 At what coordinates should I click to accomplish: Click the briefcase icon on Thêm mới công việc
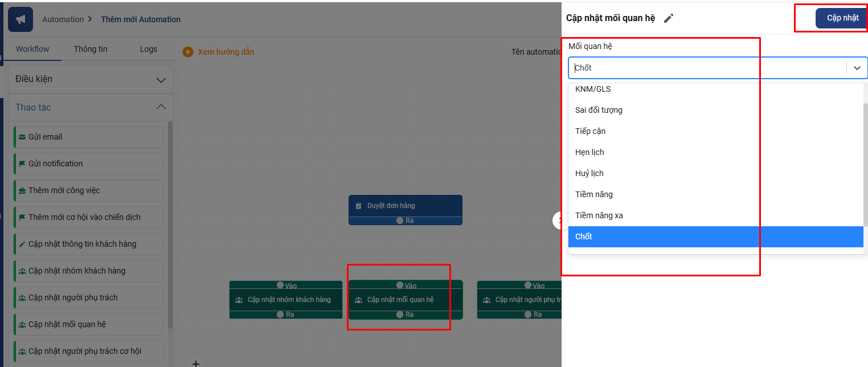[x=22, y=191]
